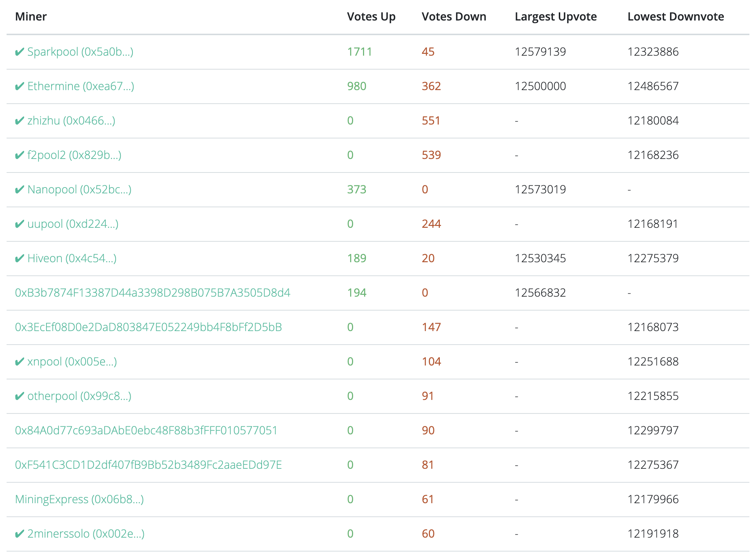756x553 pixels.
Task: Select largest upvote 12530345
Action: [540, 259]
